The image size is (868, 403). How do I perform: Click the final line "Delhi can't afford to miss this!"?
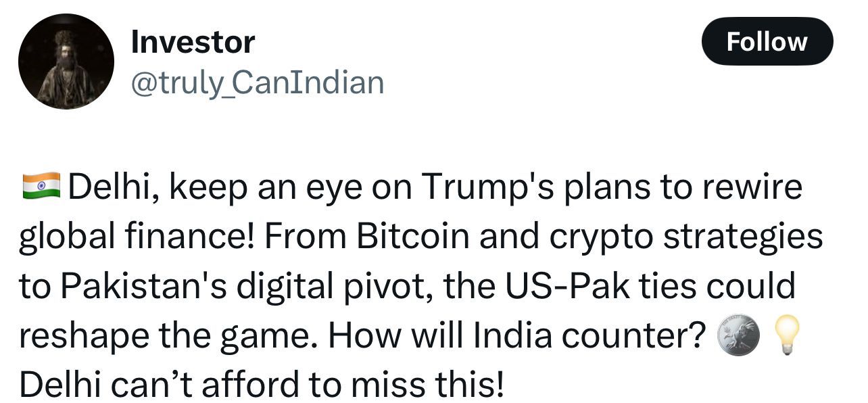pyautogui.click(x=261, y=385)
